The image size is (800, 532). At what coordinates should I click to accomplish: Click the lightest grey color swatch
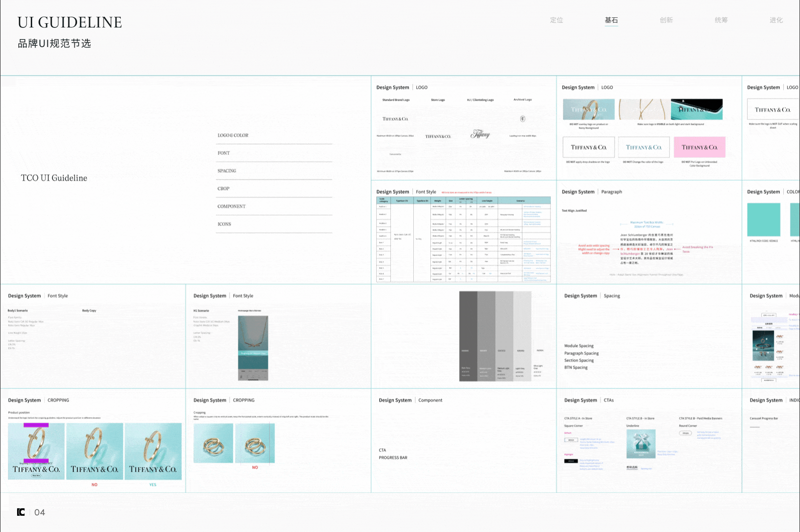coord(540,336)
